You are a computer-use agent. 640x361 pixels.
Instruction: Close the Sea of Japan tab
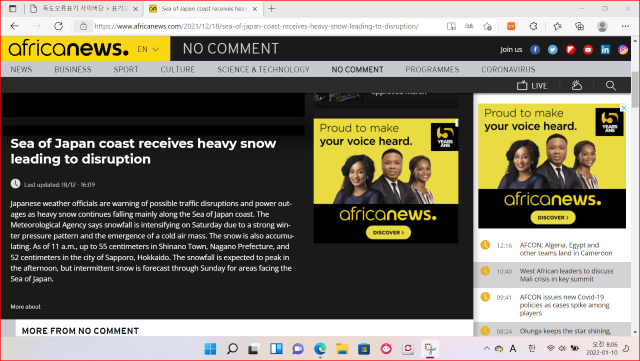[x=255, y=9]
